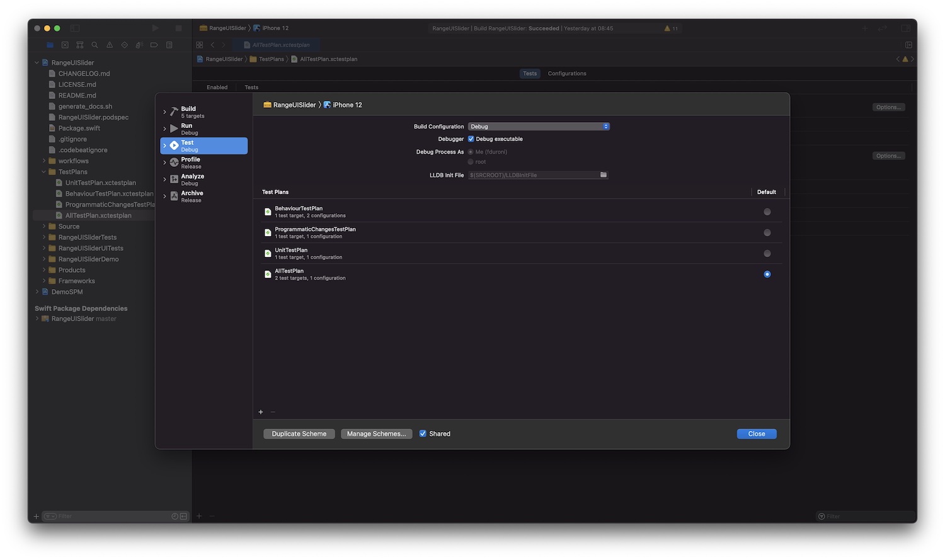
Task: Click the source control filter icon in navigator footer
Action: tap(183, 517)
